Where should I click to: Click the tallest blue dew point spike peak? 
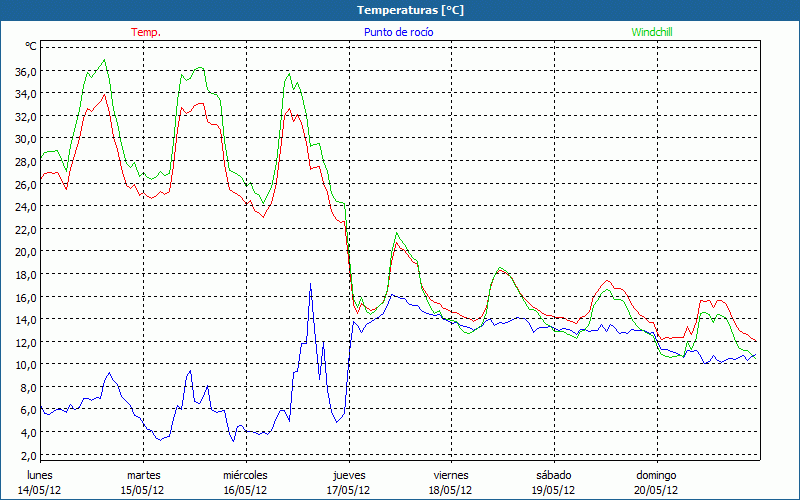pyautogui.click(x=311, y=285)
